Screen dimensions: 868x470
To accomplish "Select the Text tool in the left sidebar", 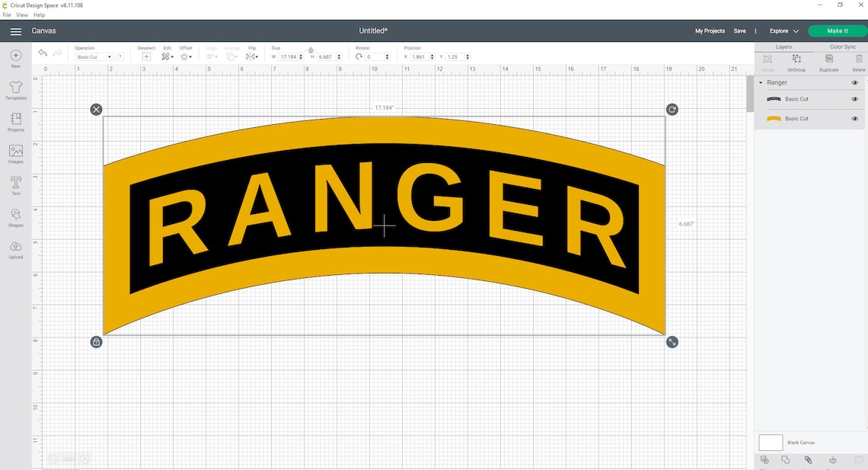I will pyautogui.click(x=15, y=185).
